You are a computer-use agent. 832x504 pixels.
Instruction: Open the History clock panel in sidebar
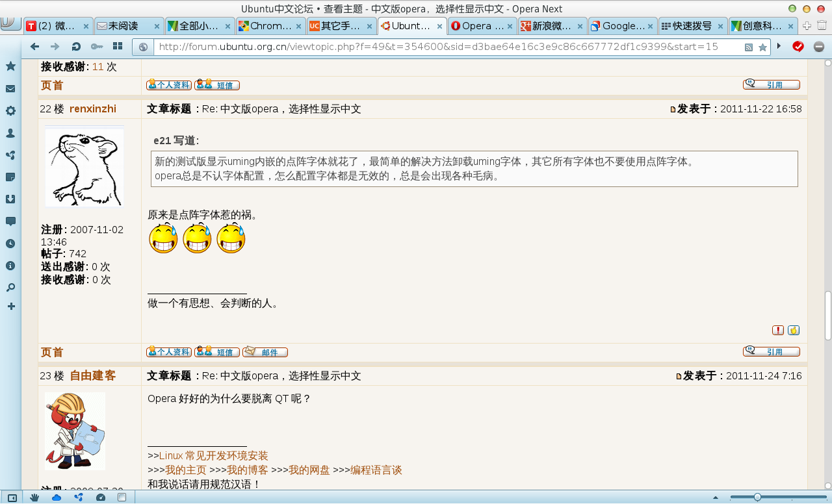pos(10,244)
